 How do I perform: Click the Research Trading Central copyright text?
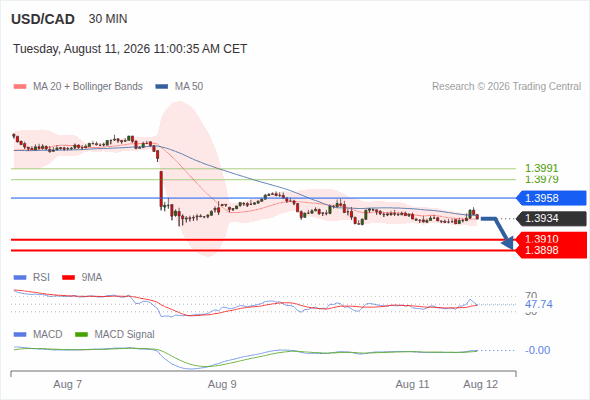pos(506,87)
